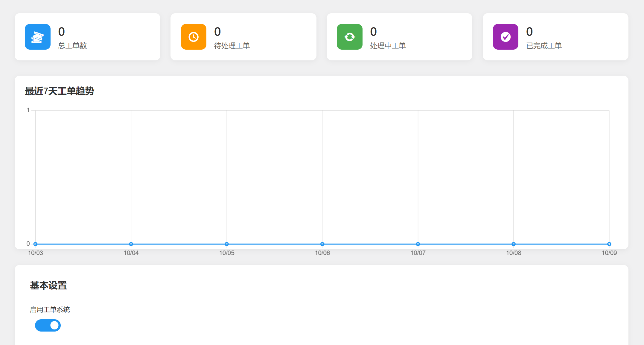Click the 10/08 data point on chart
This screenshot has height=345, width=644.
[x=514, y=244]
